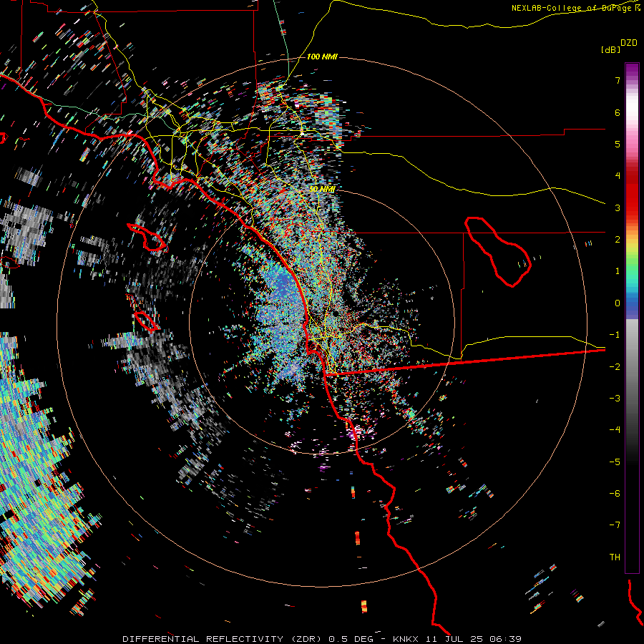Viewport: 644px width, 644px height.
Task: Click the [dB] unit label
Action: point(610,49)
